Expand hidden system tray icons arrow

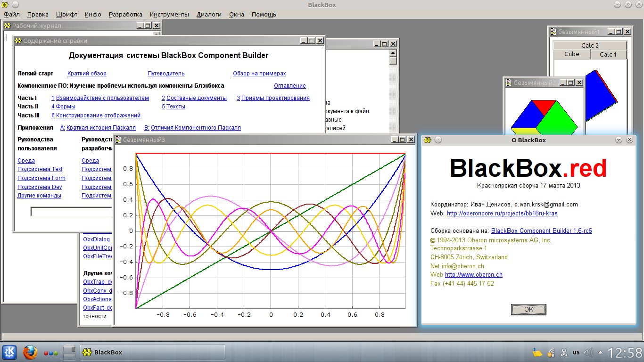click(x=600, y=353)
